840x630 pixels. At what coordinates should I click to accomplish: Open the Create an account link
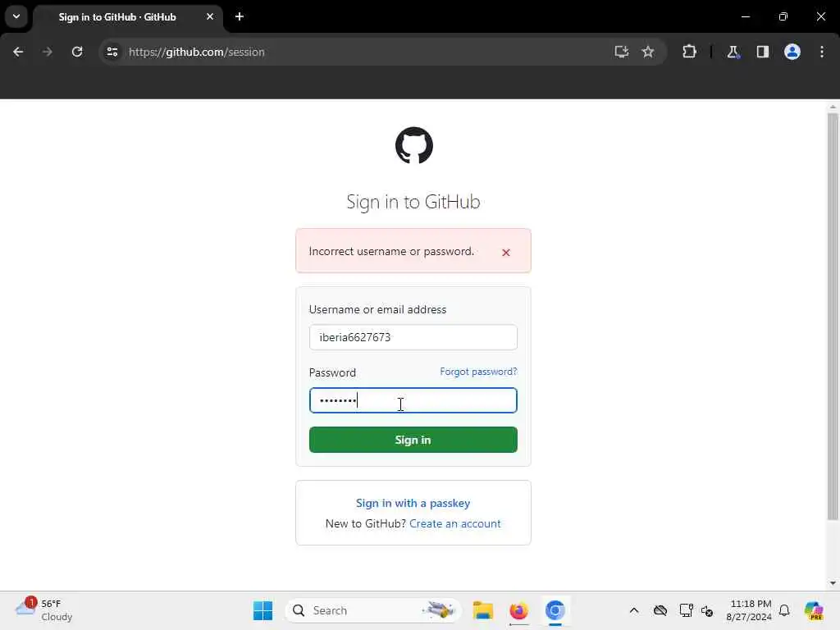tap(454, 523)
